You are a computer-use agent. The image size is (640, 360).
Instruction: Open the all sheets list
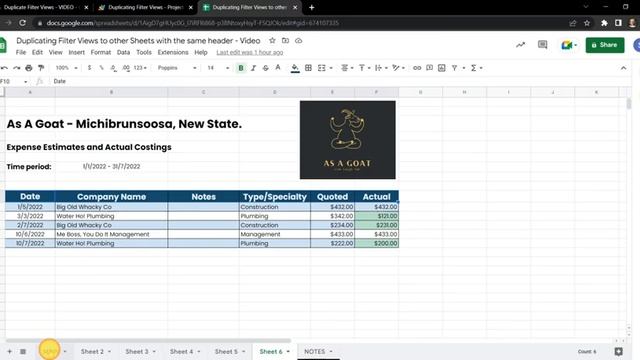click(x=23, y=351)
